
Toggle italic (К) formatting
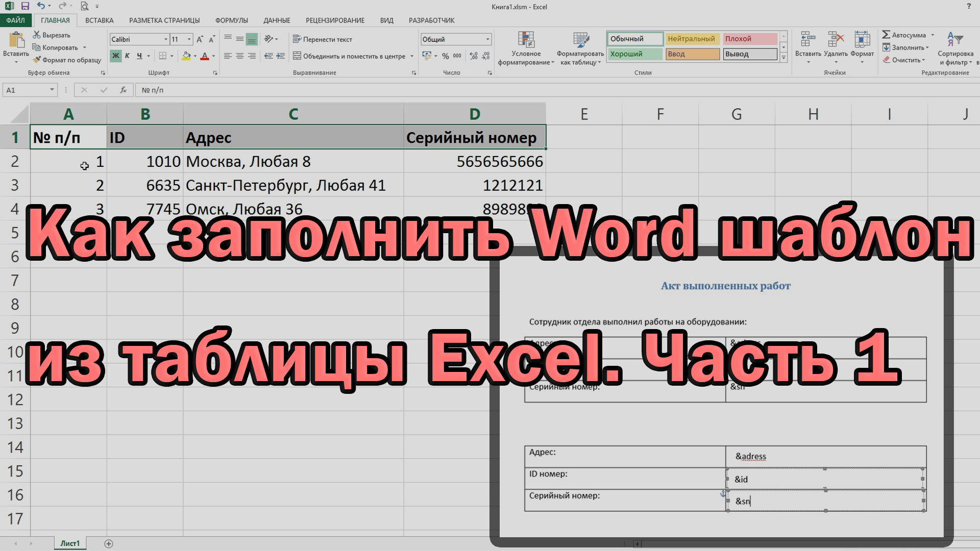click(127, 56)
